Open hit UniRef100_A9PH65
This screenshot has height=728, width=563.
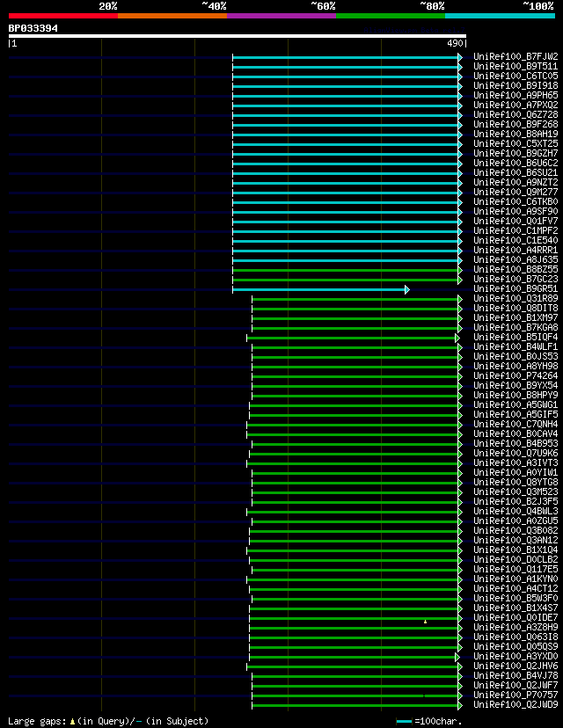click(515, 96)
